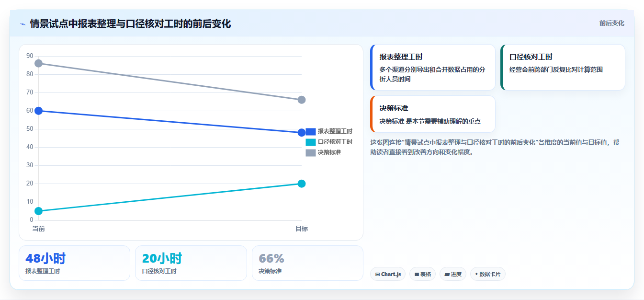Select the 表格 tag
644x300 pixels.
pos(422,274)
